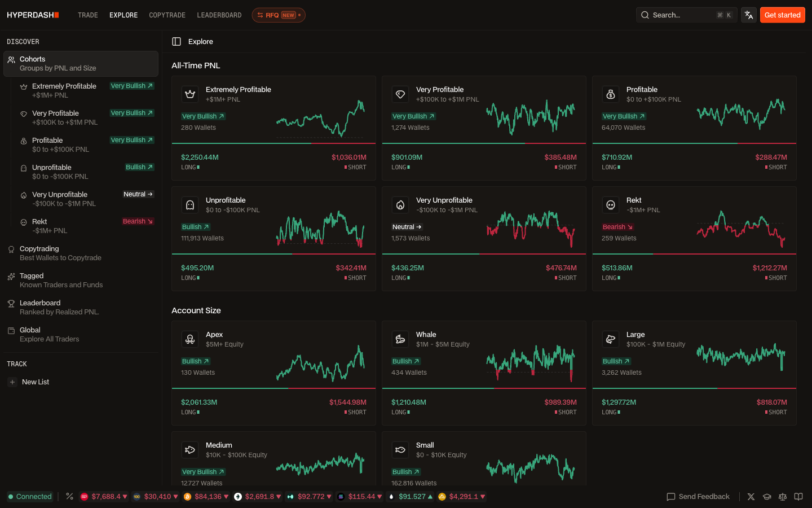Open the language translate selector

(x=749, y=15)
